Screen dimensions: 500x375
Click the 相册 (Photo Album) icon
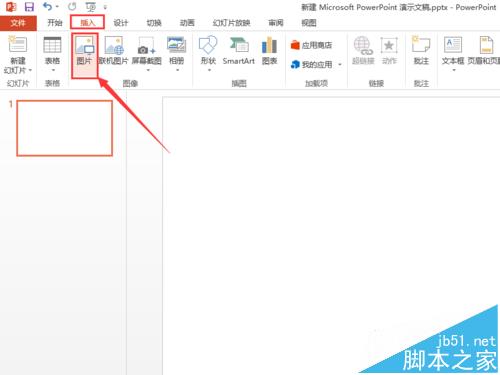(x=177, y=45)
